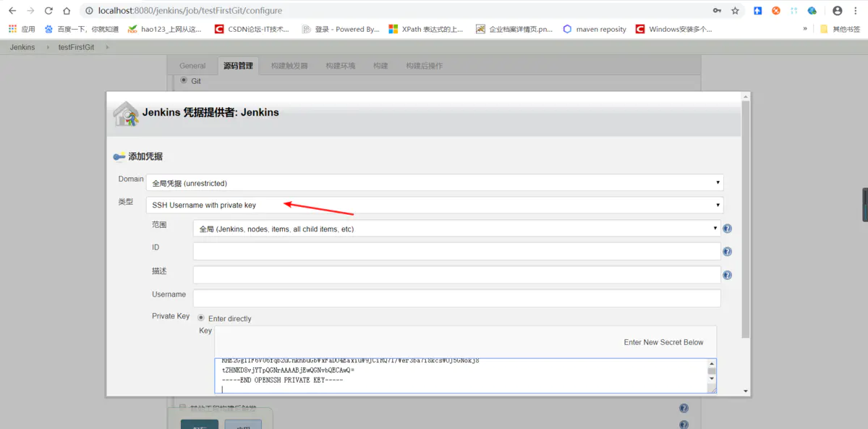Open the Chrome profile avatar
Viewport: 868px width, 429px height.
click(x=838, y=11)
